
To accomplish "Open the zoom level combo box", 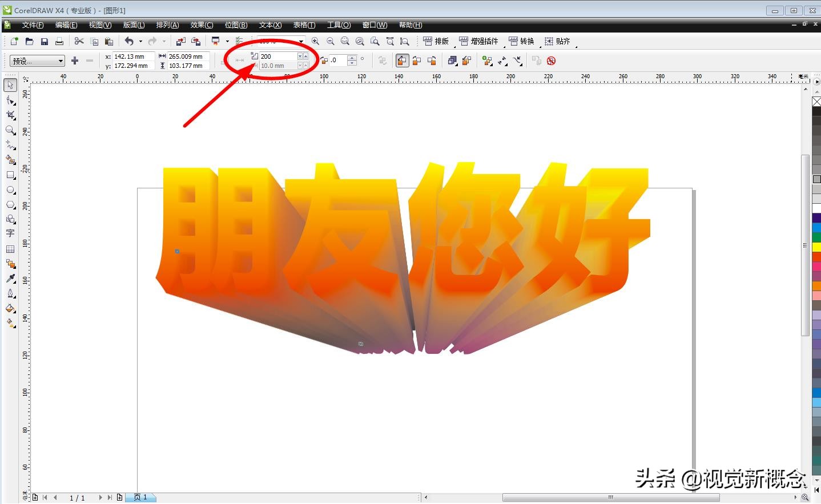I will pos(300,41).
